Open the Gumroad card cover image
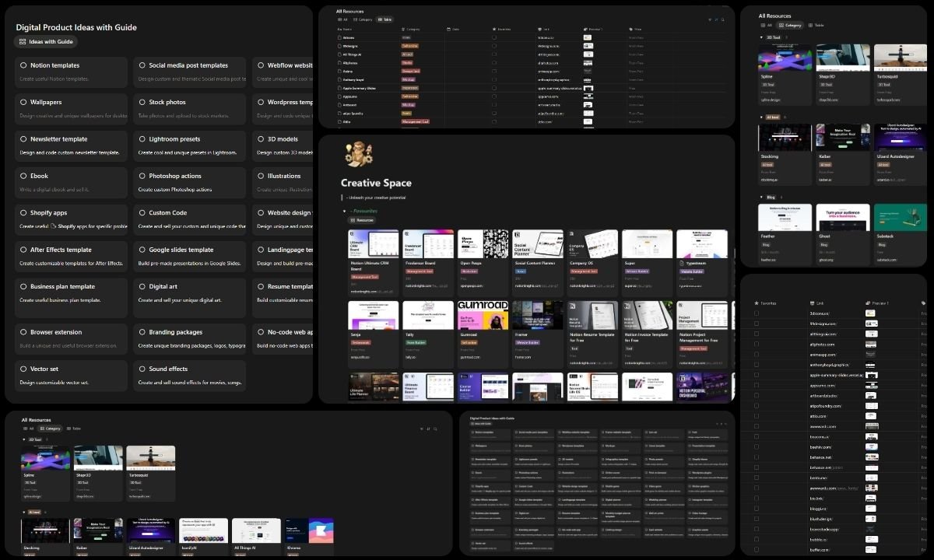This screenshot has height=560, width=934. pos(483,315)
